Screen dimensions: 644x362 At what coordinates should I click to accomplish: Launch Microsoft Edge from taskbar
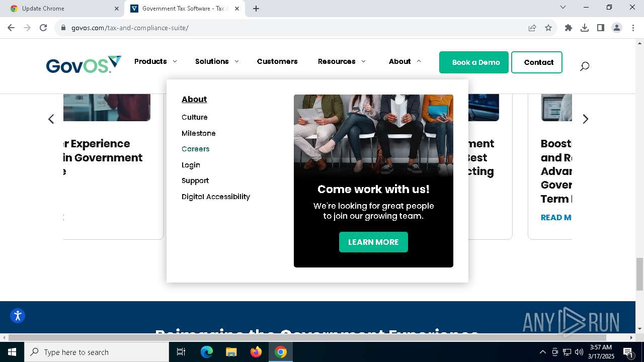[x=207, y=352]
